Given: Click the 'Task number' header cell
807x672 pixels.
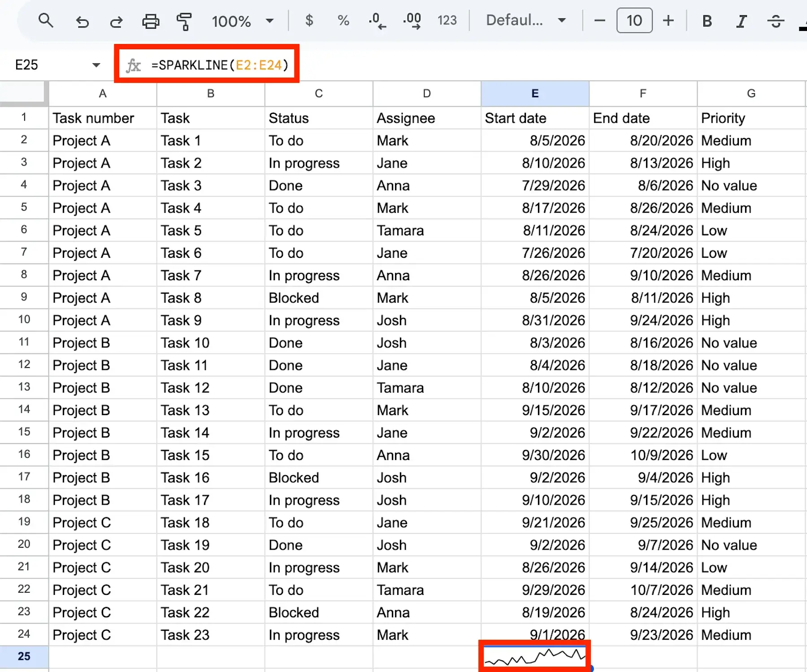Looking at the screenshot, I should tap(103, 118).
